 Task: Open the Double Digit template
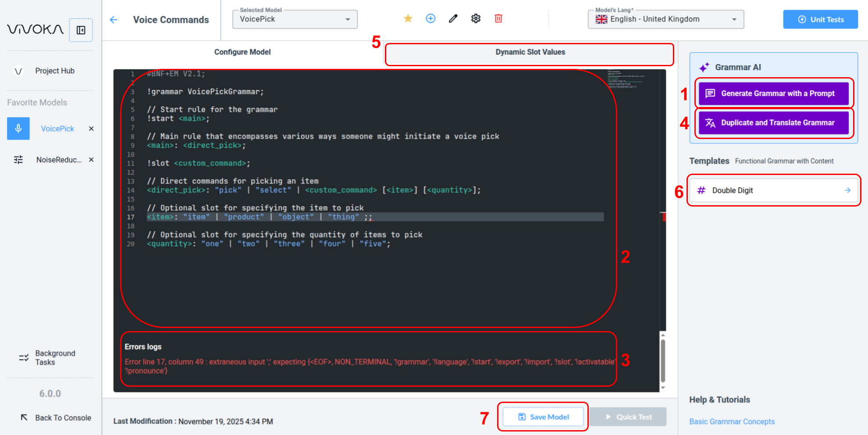coord(773,190)
